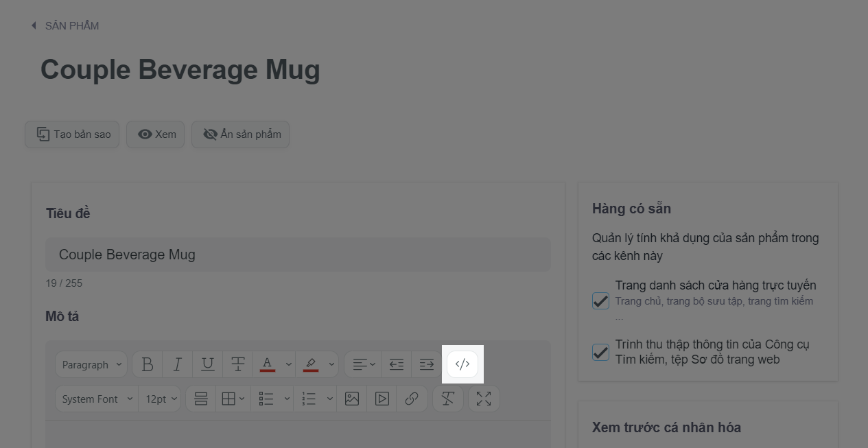The height and width of the screenshot is (448, 868).
Task: Insert an image into the description
Action: coord(352,399)
